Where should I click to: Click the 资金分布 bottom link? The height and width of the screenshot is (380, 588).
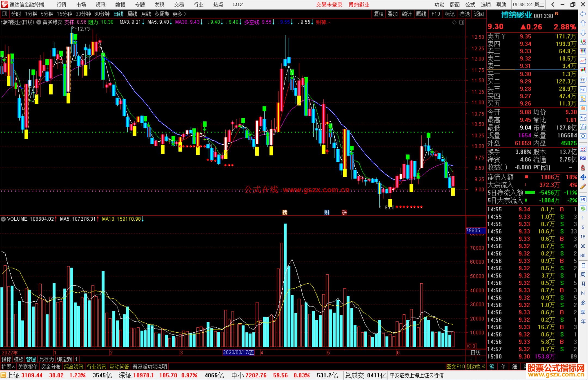[51, 367]
